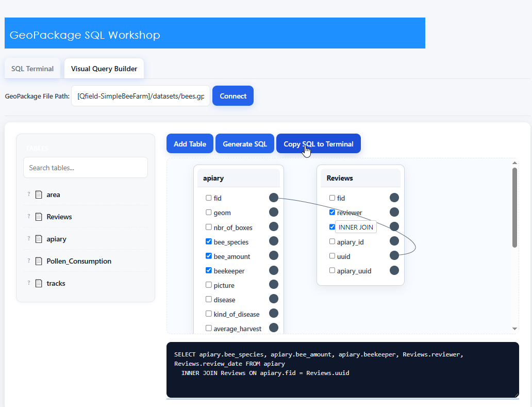Image resolution: width=532 pixels, height=407 pixels.
Task: Select the Visual Query Builder tab
Action: (x=104, y=69)
